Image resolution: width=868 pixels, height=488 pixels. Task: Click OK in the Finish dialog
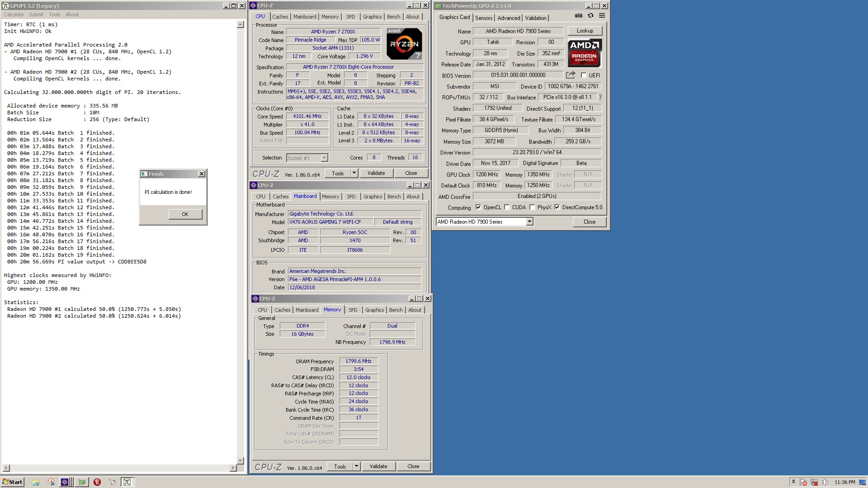click(x=185, y=214)
